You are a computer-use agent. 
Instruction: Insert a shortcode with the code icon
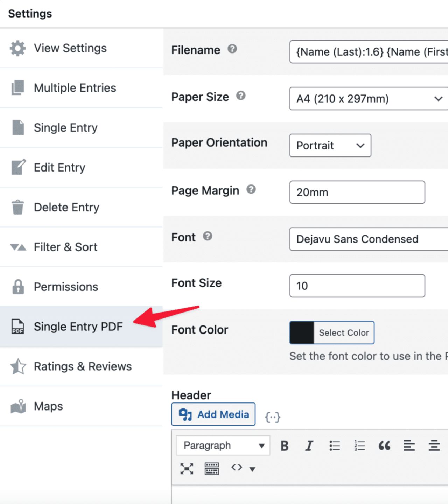236,467
